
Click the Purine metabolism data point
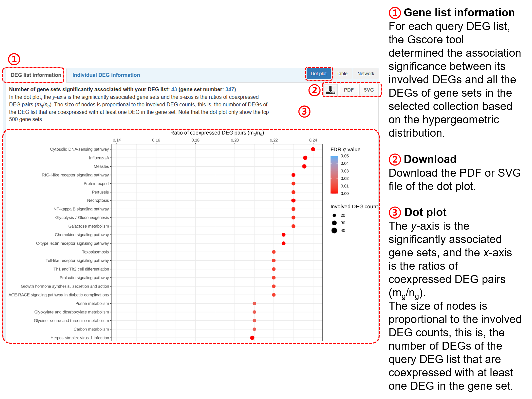(x=254, y=303)
